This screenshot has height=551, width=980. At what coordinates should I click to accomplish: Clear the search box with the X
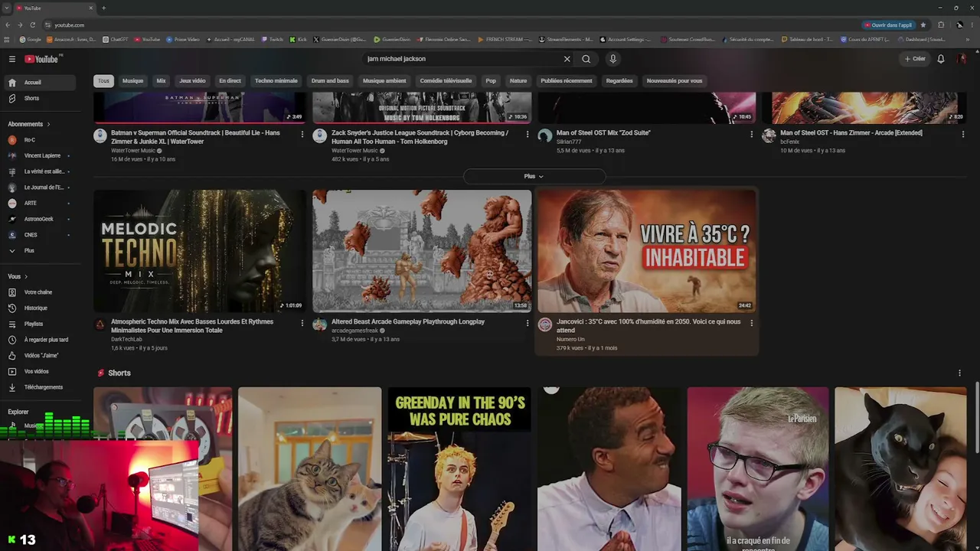click(x=567, y=59)
